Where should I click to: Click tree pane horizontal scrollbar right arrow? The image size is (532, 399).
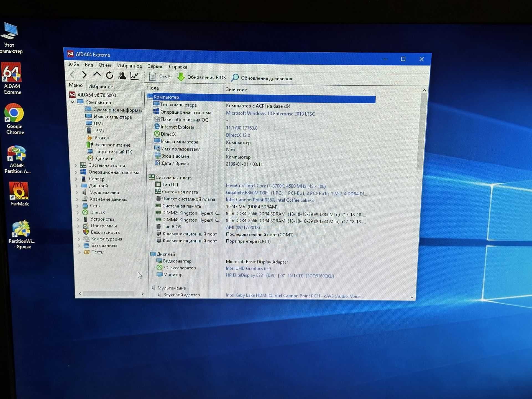(142, 294)
